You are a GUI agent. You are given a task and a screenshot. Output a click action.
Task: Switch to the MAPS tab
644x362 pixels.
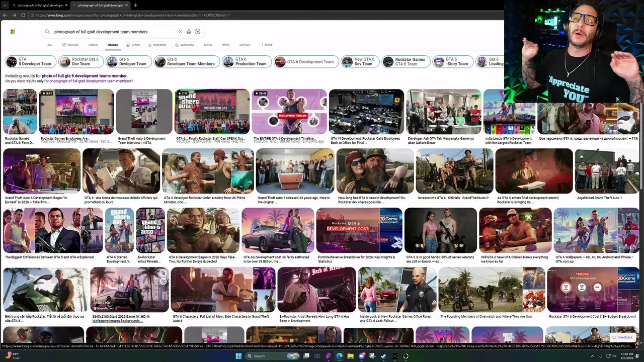click(x=208, y=45)
